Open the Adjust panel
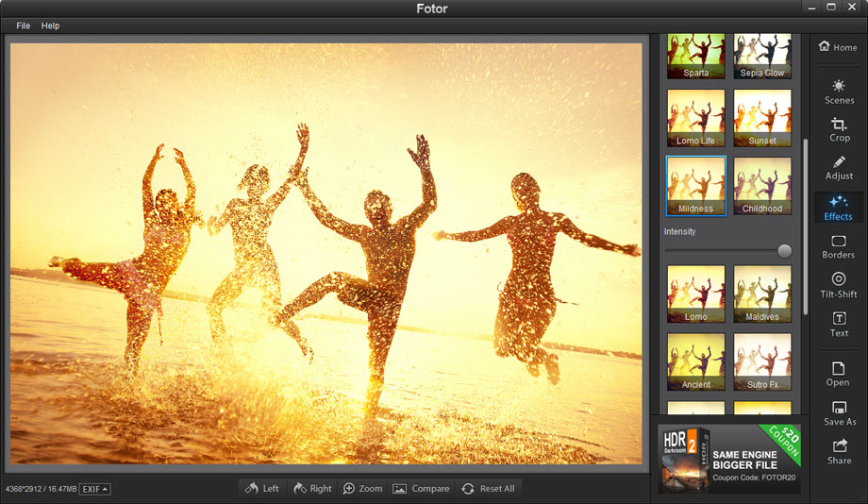 click(839, 168)
